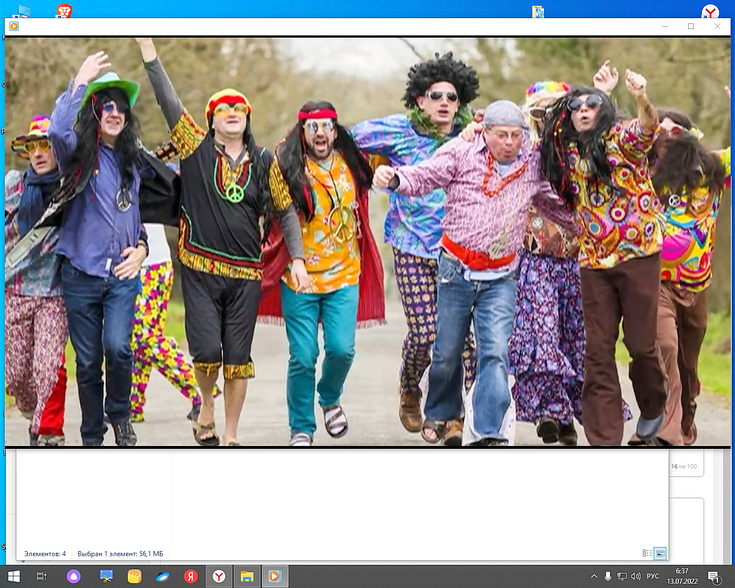Open the computer desktop icon behind the player
This screenshot has width=735, height=588.
(21, 12)
